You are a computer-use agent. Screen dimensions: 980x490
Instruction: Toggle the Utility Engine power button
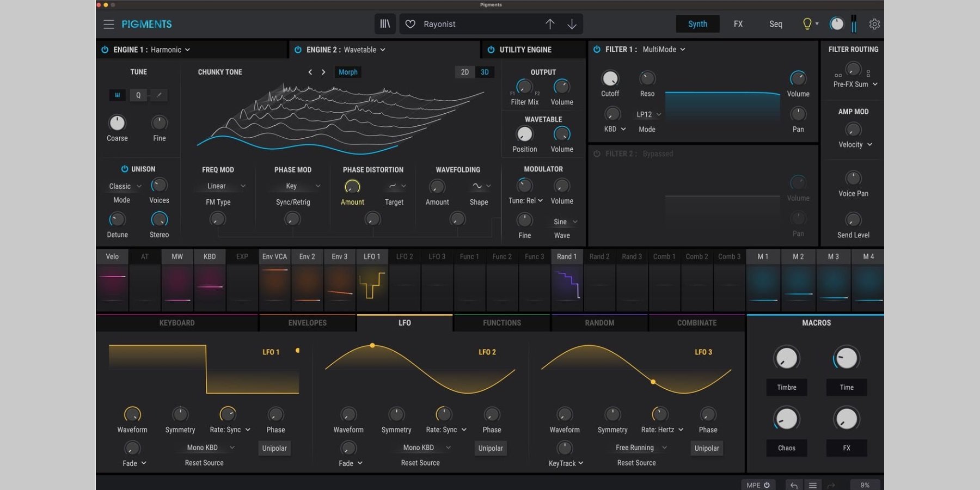pyautogui.click(x=491, y=50)
